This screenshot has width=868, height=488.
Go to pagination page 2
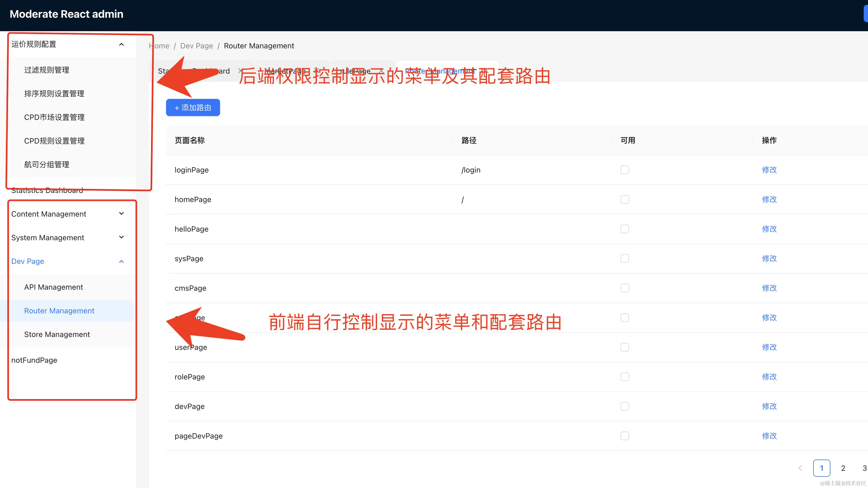(843, 468)
